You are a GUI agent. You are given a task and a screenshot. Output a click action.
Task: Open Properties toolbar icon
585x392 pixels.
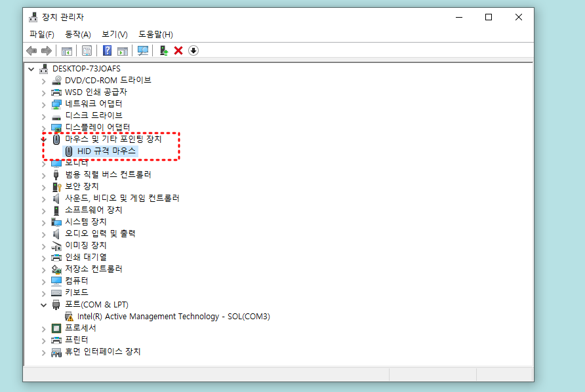coord(87,50)
